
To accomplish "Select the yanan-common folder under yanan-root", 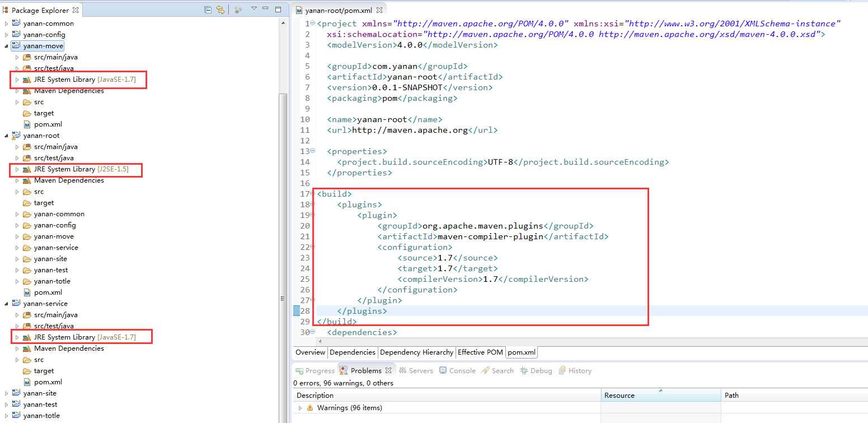I will click(x=59, y=214).
